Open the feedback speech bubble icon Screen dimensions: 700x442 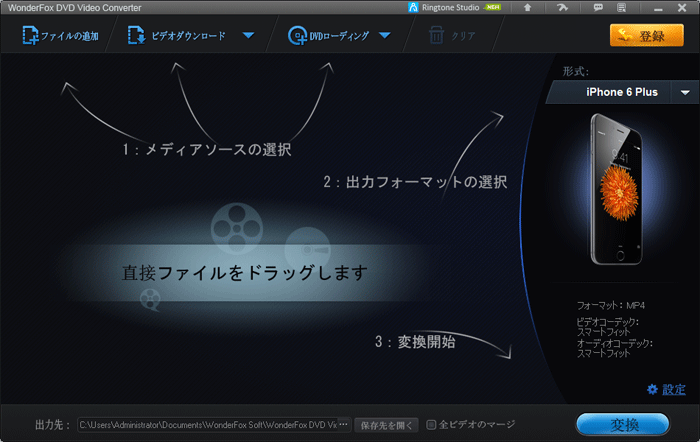[x=598, y=8]
